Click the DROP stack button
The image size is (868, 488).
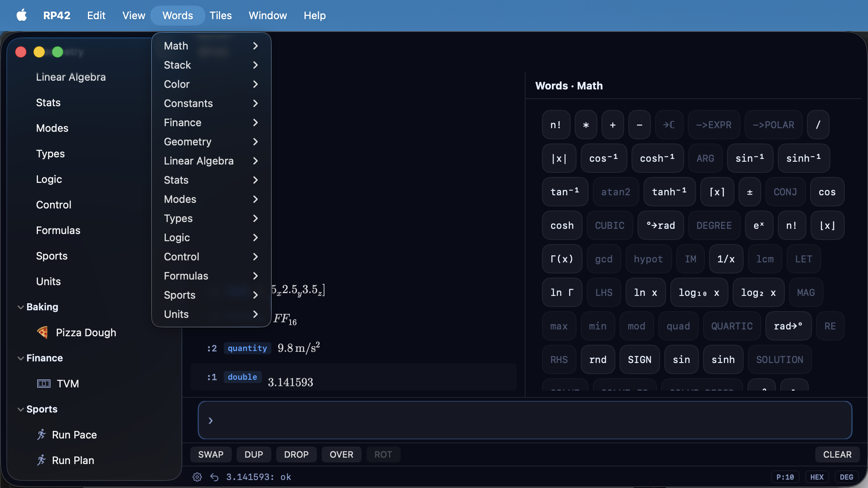pyautogui.click(x=296, y=454)
